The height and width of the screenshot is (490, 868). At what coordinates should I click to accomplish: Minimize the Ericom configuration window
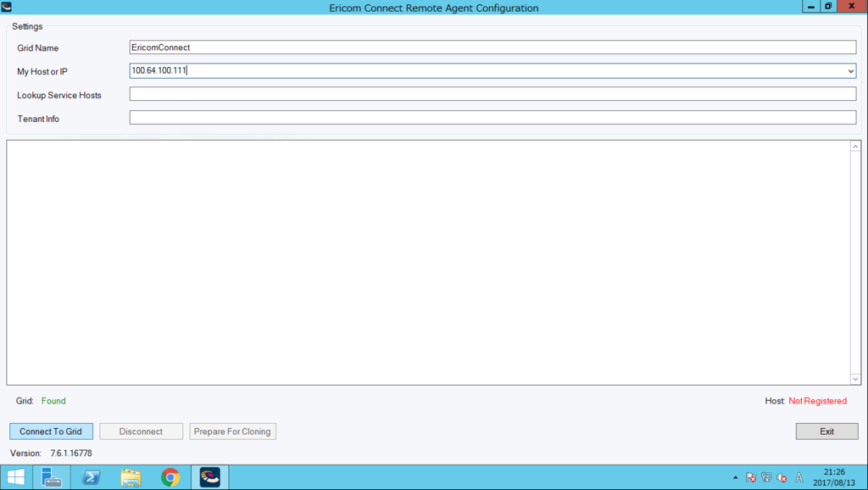[x=811, y=6]
